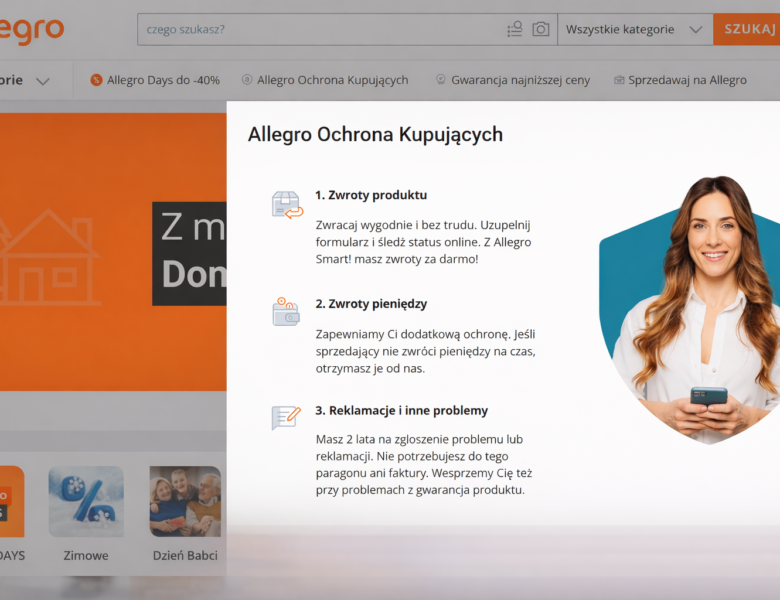Click the 'Zimowe' label

click(x=86, y=556)
